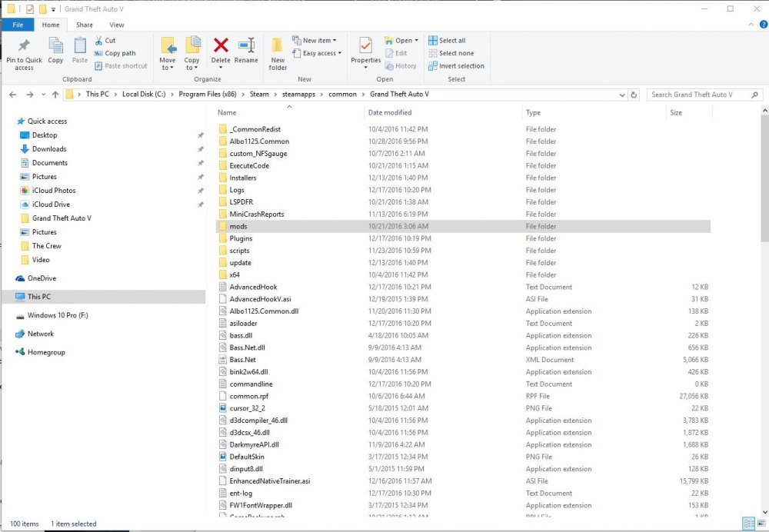Screen dimensions: 769x532
Task: Go back with the Back arrow
Action: (13, 95)
